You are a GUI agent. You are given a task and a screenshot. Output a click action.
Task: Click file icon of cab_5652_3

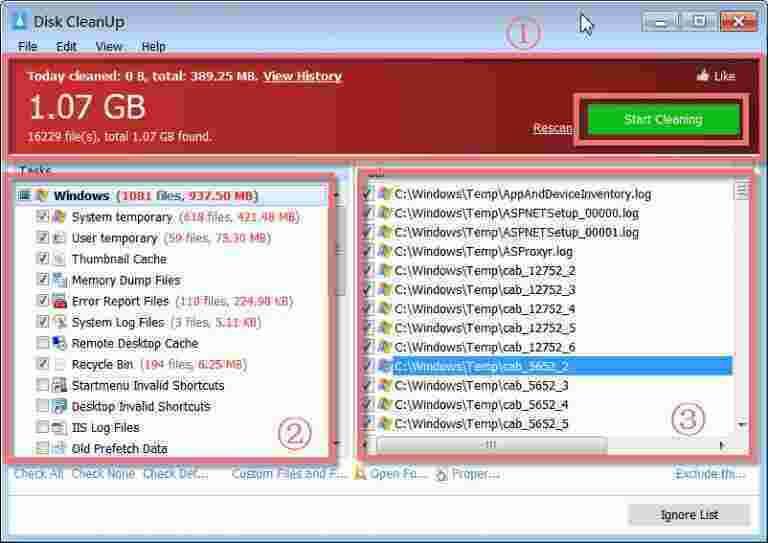click(x=385, y=385)
